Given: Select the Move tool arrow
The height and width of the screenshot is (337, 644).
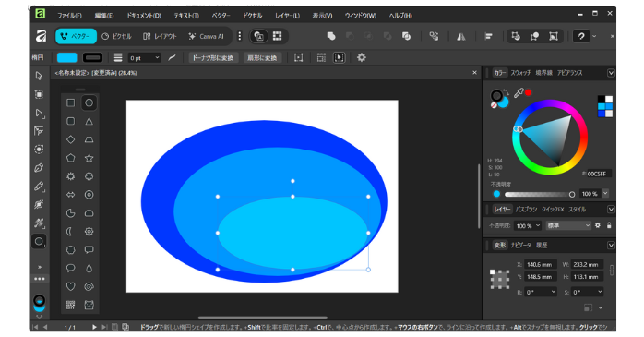Looking at the screenshot, I should tap(39, 76).
